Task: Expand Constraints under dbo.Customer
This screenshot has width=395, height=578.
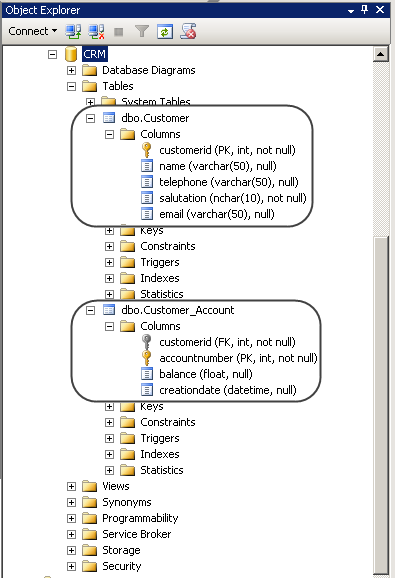Action: [109, 247]
